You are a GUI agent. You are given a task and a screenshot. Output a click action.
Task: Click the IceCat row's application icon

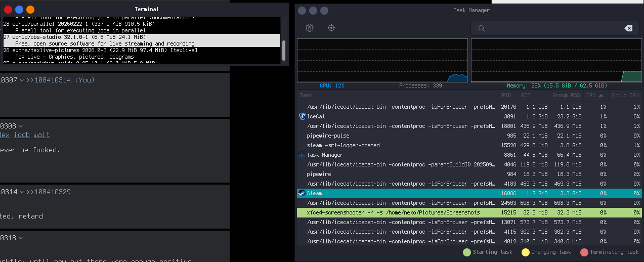303,116
